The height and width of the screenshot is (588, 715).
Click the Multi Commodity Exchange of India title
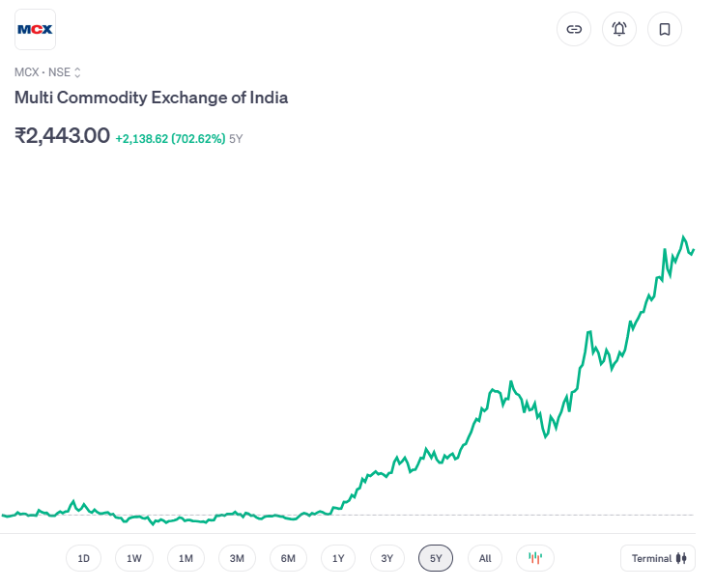(151, 98)
